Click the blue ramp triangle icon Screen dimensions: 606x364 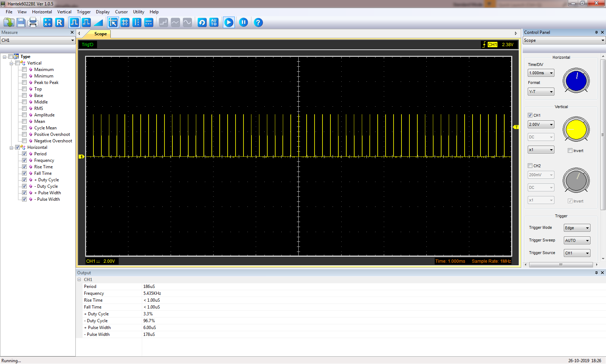(98, 22)
